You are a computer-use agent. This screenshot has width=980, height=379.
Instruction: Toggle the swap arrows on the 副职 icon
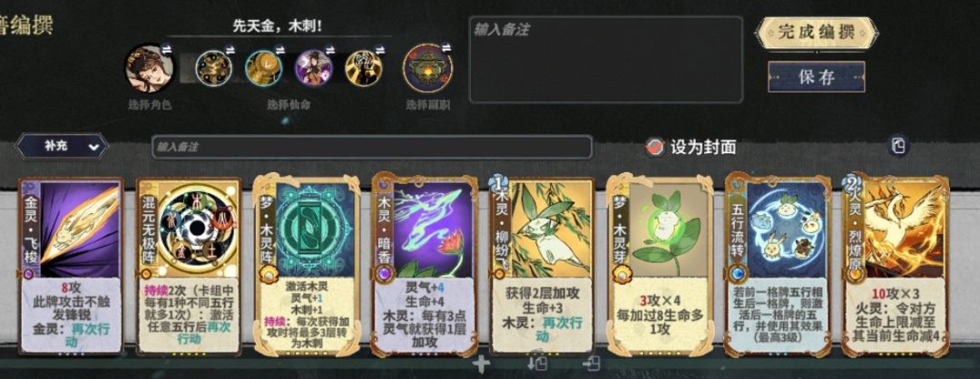click(446, 47)
